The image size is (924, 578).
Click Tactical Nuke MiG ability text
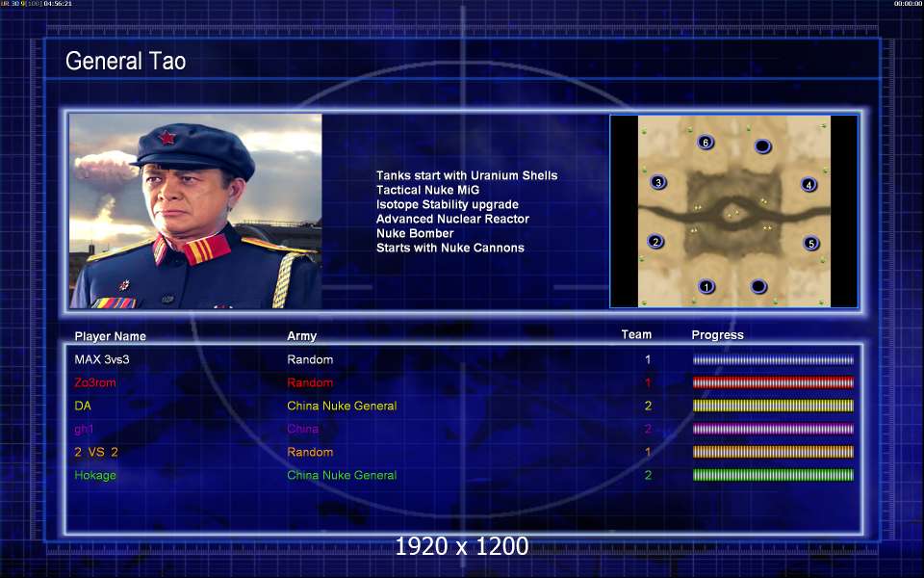coord(427,190)
